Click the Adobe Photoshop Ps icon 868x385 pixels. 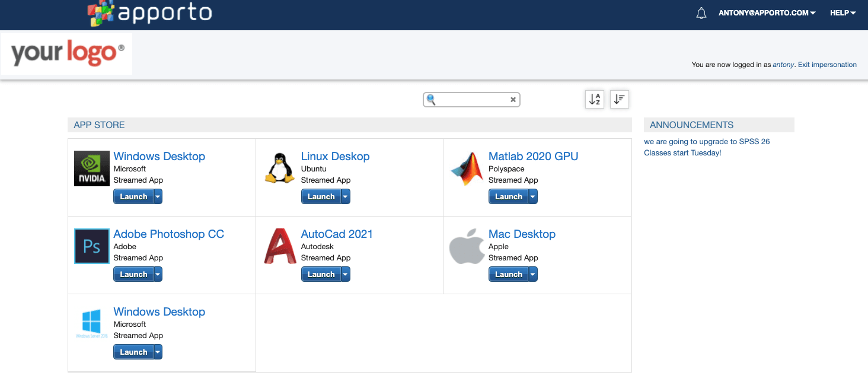[x=92, y=246]
